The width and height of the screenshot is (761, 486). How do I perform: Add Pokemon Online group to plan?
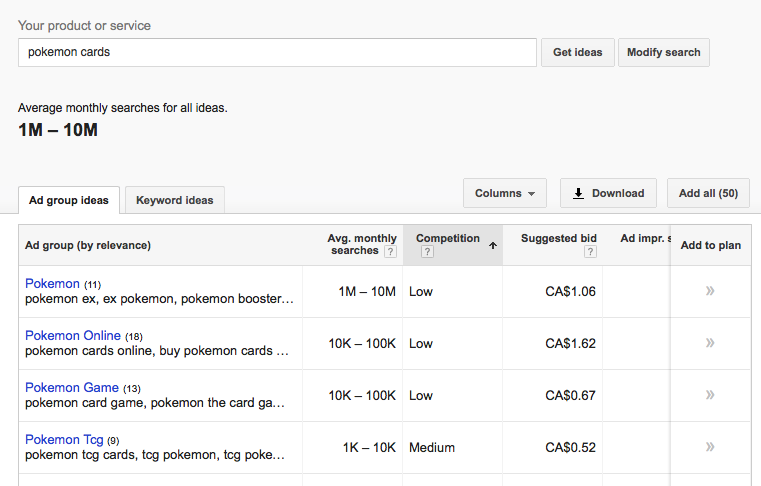[710, 343]
